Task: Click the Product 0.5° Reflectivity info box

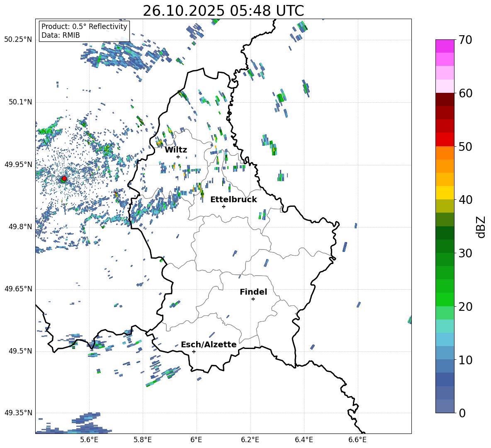Action: coord(84,31)
